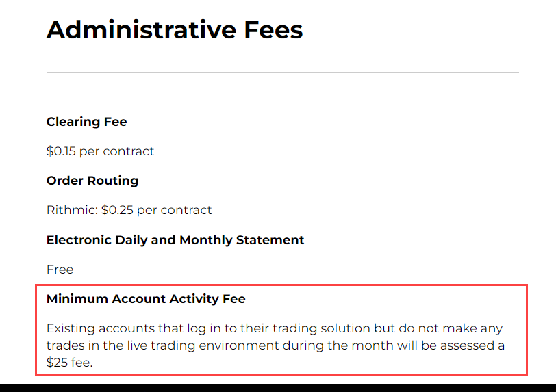Click the $0.15 per contract text

[x=100, y=151]
